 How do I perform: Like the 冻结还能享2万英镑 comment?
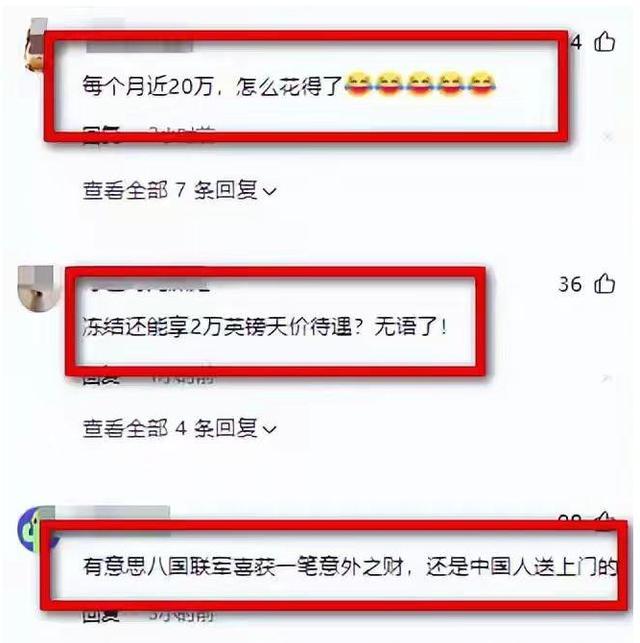coord(605,283)
